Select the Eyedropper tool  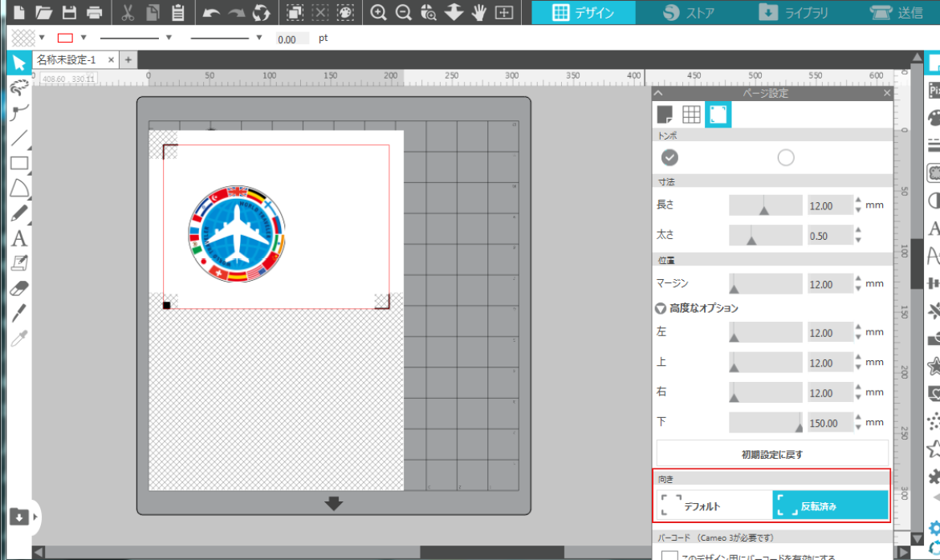pyautogui.click(x=19, y=339)
